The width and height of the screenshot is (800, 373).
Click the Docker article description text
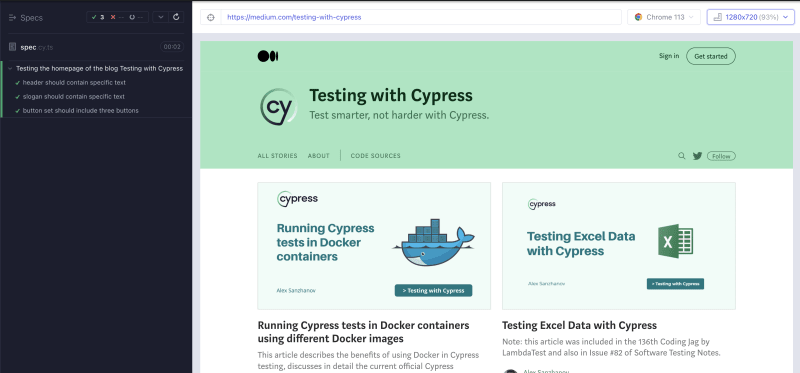(x=368, y=361)
